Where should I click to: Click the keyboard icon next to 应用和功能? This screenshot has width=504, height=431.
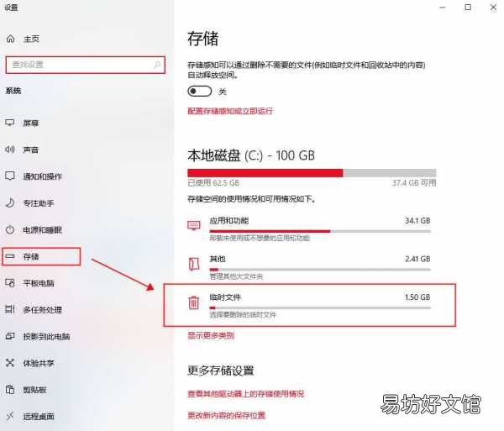pos(194,225)
